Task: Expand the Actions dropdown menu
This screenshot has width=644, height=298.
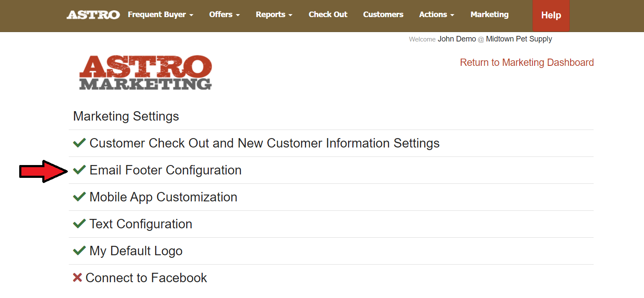Action: (436, 15)
